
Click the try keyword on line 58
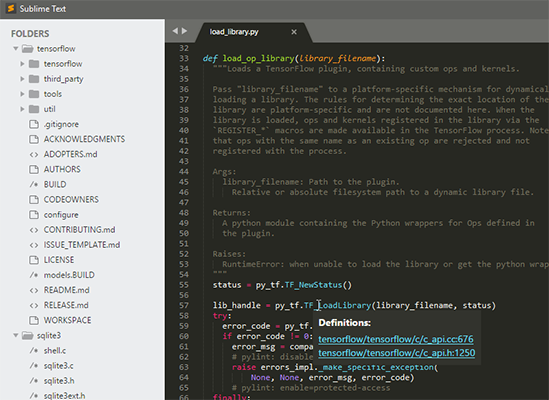pyautogui.click(x=220, y=316)
